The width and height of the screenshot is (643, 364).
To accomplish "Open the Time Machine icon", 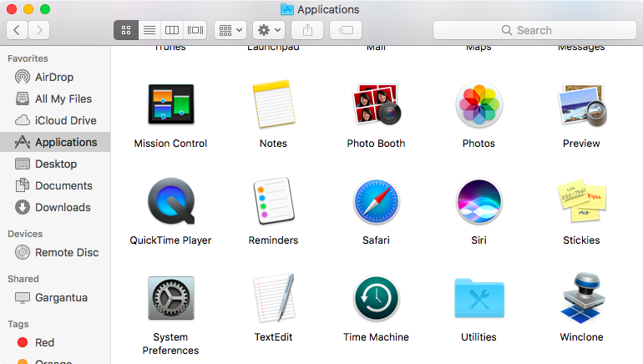I will click(x=377, y=298).
